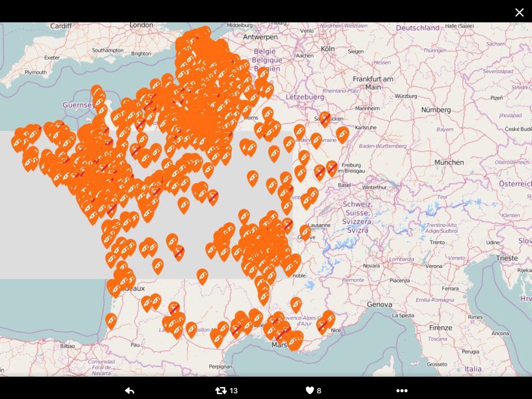Click the Basel label
The image size is (532, 399).
(344, 185)
